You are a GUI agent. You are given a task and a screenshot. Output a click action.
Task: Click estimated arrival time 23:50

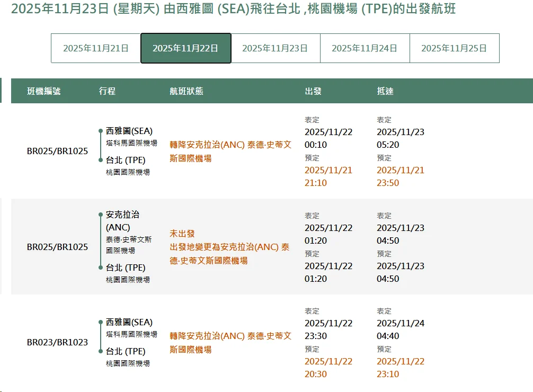[x=388, y=183]
